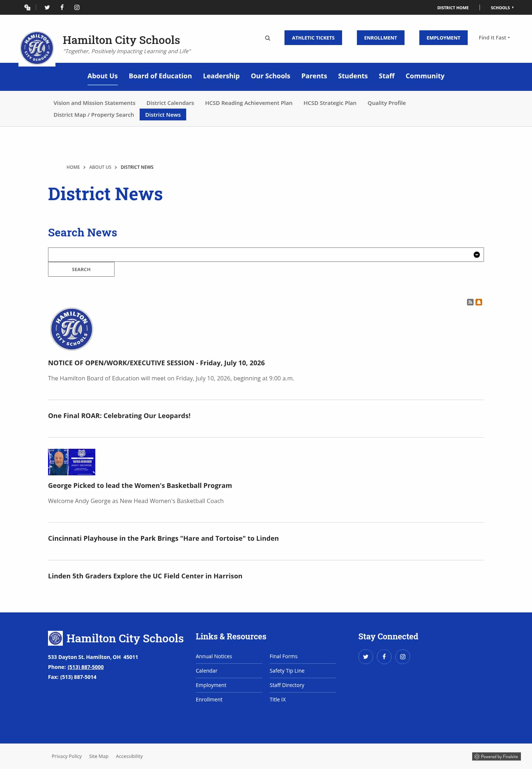532x769 pixels.
Task: Open the Privacy Policy link
Action: [66, 756]
